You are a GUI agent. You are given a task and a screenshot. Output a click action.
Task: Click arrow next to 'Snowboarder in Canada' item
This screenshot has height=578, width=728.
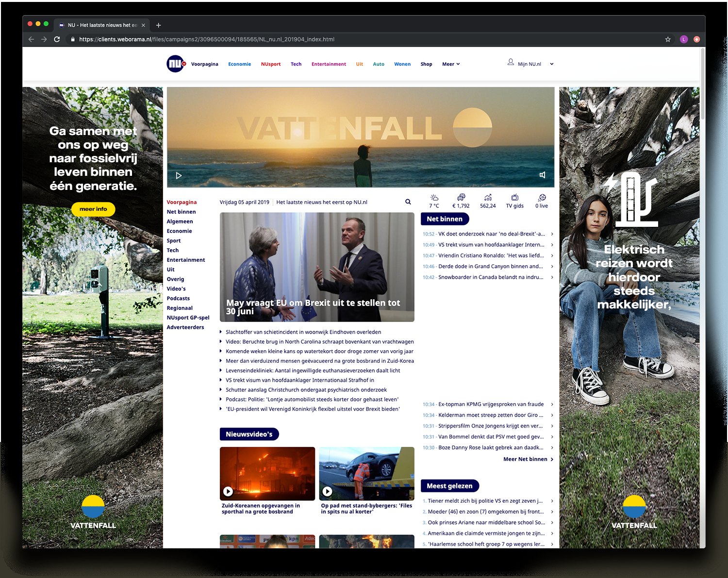[552, 277]
